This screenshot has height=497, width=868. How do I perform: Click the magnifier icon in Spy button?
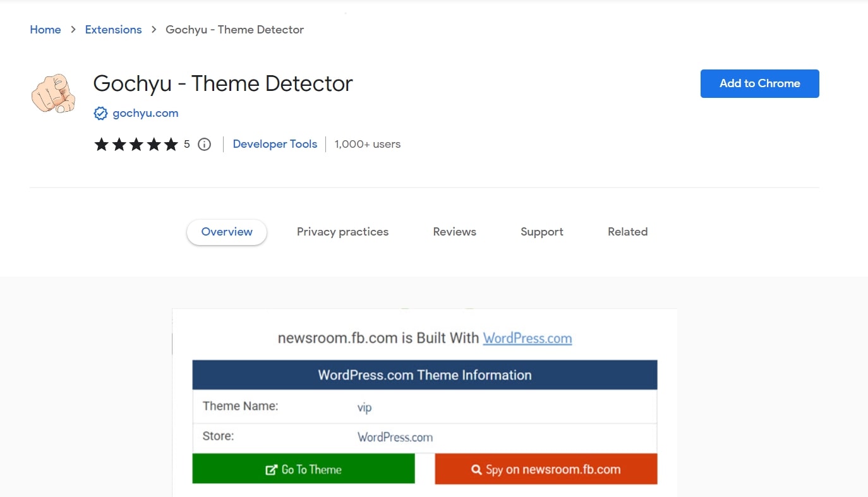click(477, 470)
